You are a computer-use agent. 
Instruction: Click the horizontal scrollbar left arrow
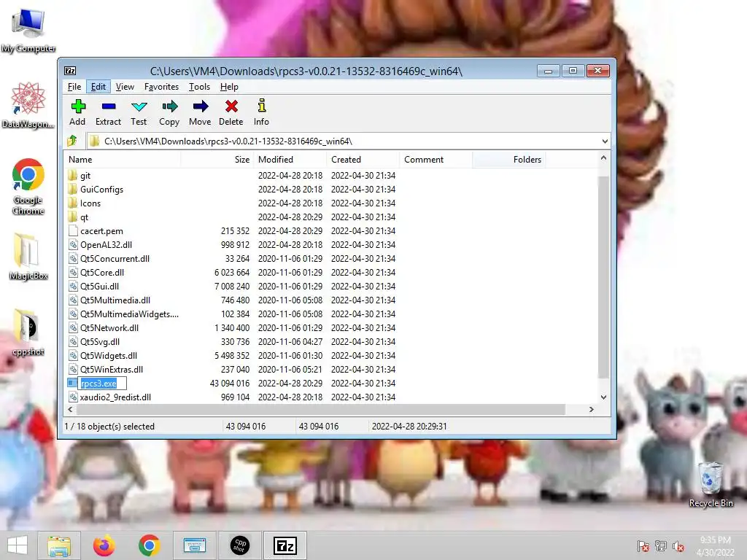(x=71, y=410)
